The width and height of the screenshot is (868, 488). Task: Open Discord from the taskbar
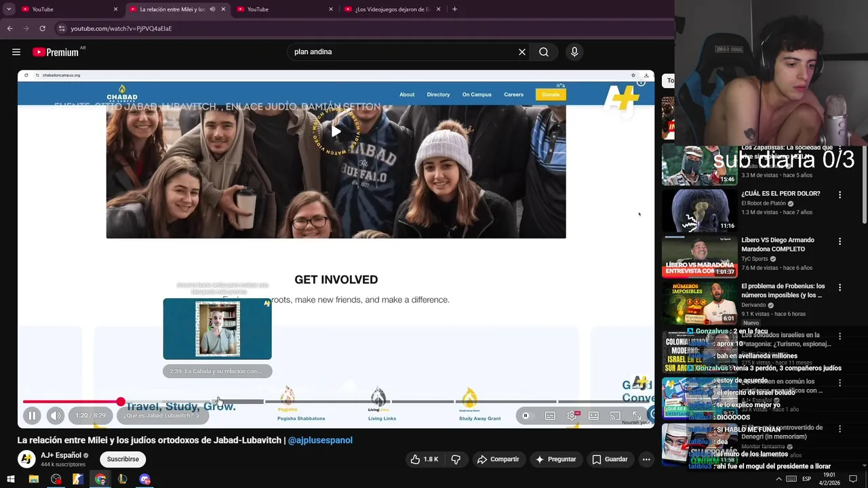coord(144,479)
